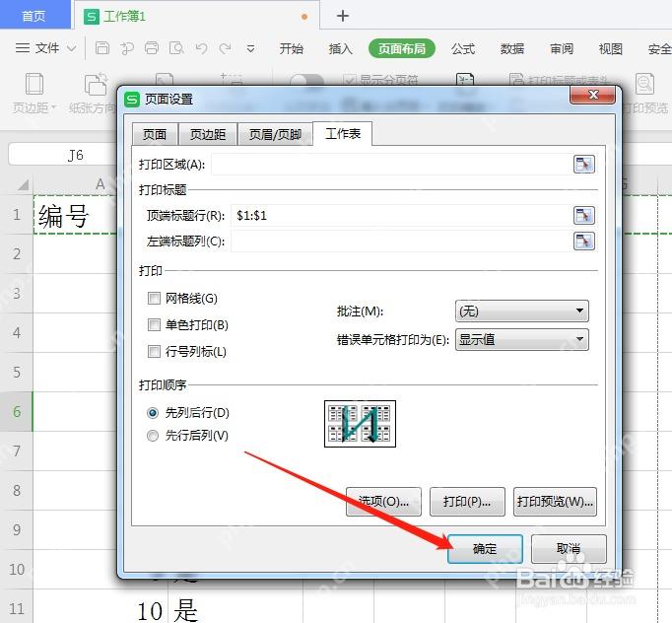Open the 视图 ribbon tab
The height and width of the screenshot is (623, 672).
coord(610,48)
